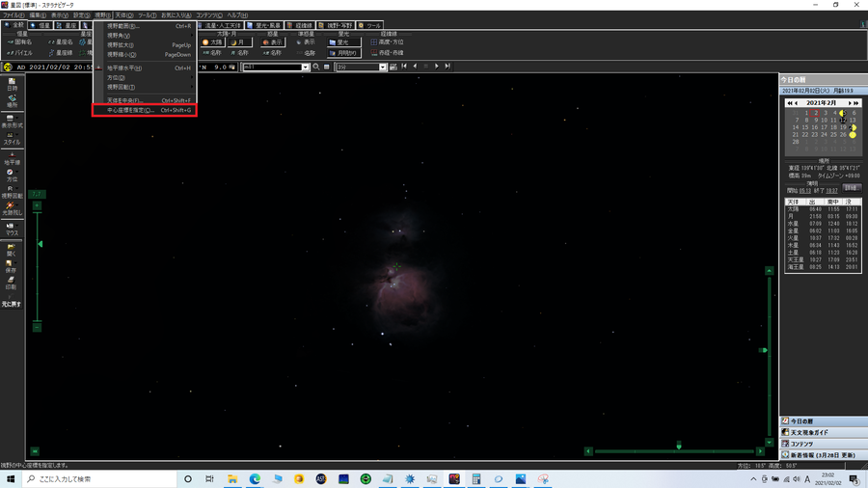The image size is (868, 488).
Task: Open the スタイル style tool
Action: 12,139
